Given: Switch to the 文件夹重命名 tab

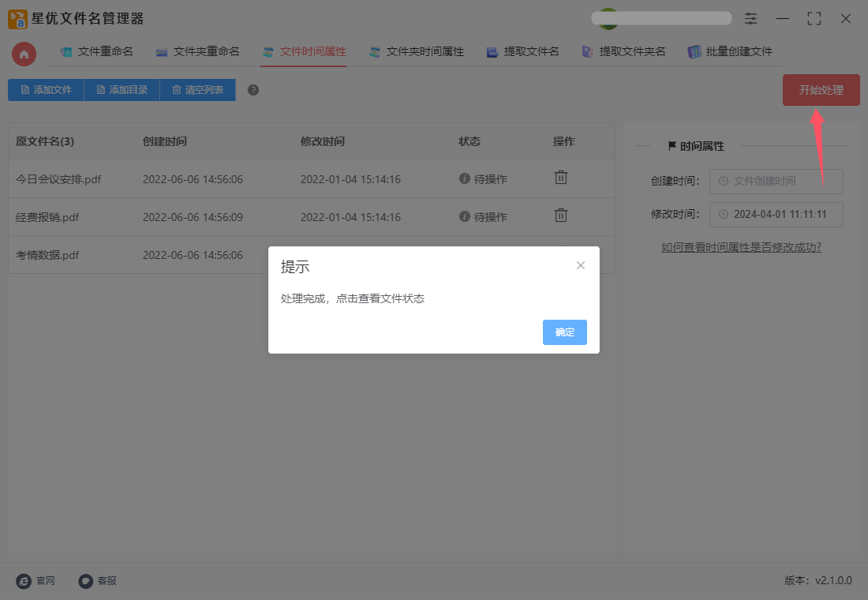Looking at the screenshot, I should [197, 51].
